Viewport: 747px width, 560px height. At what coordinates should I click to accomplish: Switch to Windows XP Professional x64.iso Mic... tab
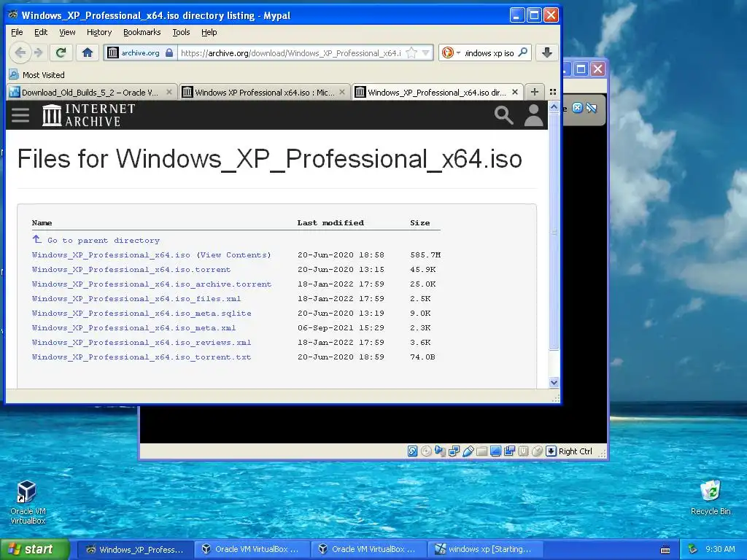click(x=264, y=93)
